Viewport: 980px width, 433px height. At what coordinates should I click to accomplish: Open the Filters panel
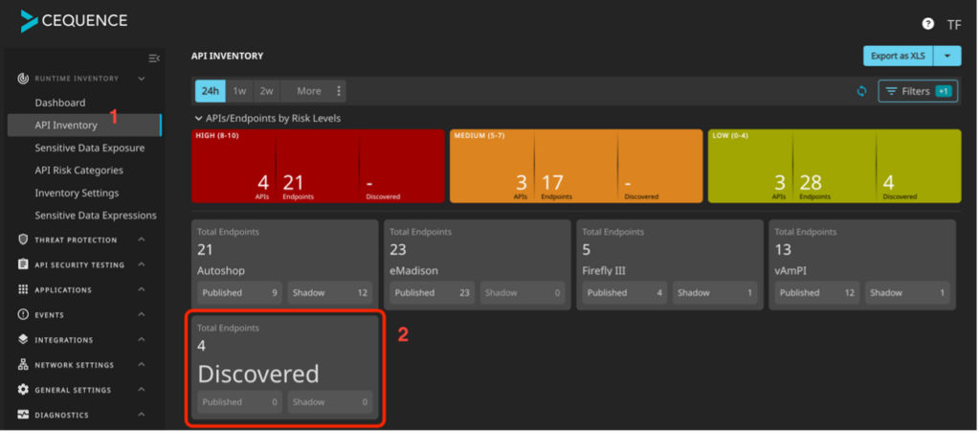918,91
